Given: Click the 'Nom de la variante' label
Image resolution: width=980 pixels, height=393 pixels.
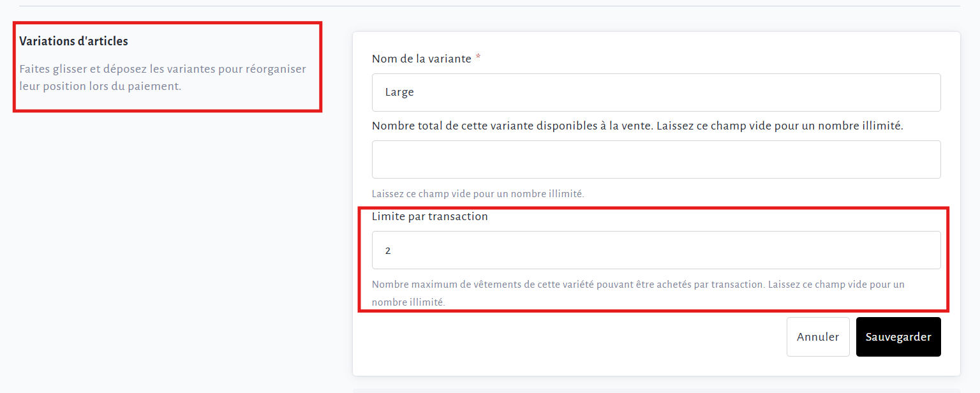Looking at the screenshot, I should pyautogui.click(x=421, y=59).
